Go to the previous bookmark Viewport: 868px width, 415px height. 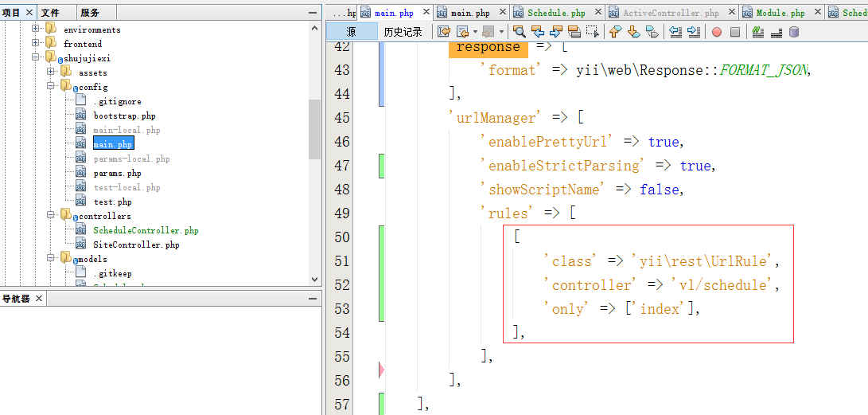[615, 32]
